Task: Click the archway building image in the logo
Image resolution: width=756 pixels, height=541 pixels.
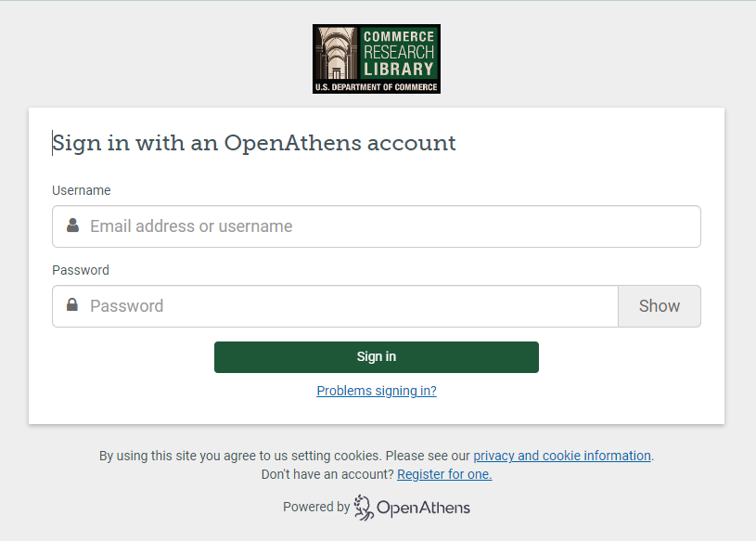Action: tap(337, 53)
